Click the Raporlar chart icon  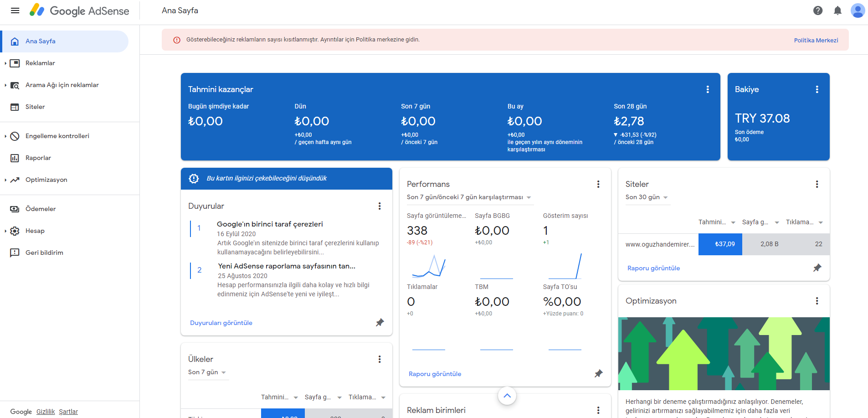(15, 158)
